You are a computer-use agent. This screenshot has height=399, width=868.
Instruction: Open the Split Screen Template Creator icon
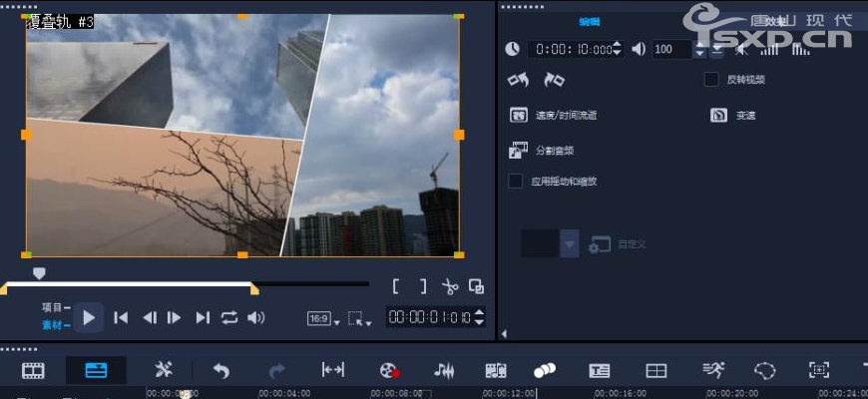pyautogui.click(x=656, y=370)
